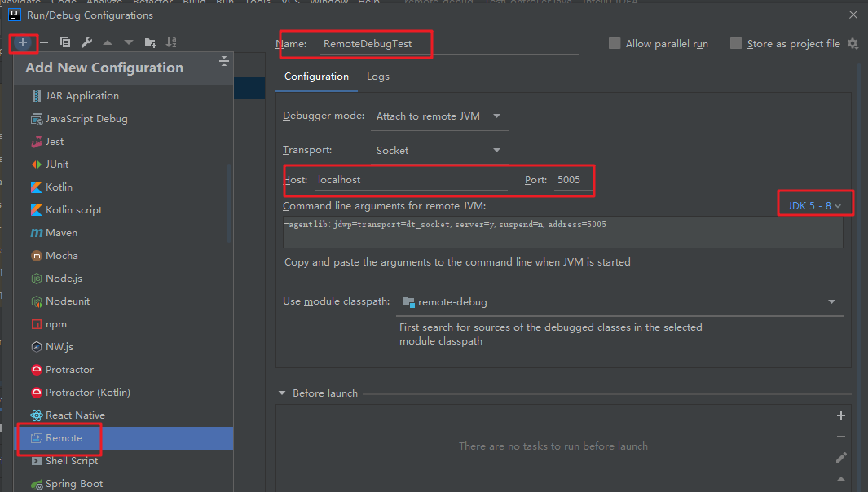Open Debugger mode dropdown
Screen dimensions: 868x492
[x=439, y=116]
